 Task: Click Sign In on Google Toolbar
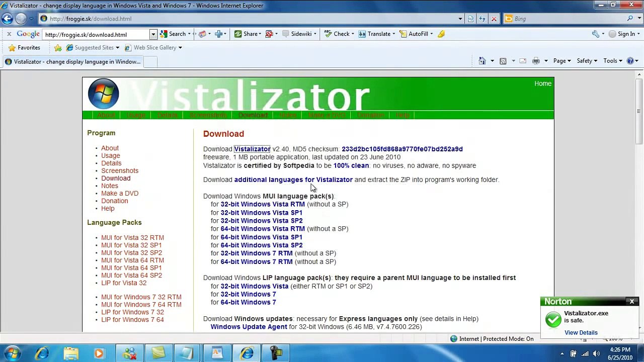[622, 34]
